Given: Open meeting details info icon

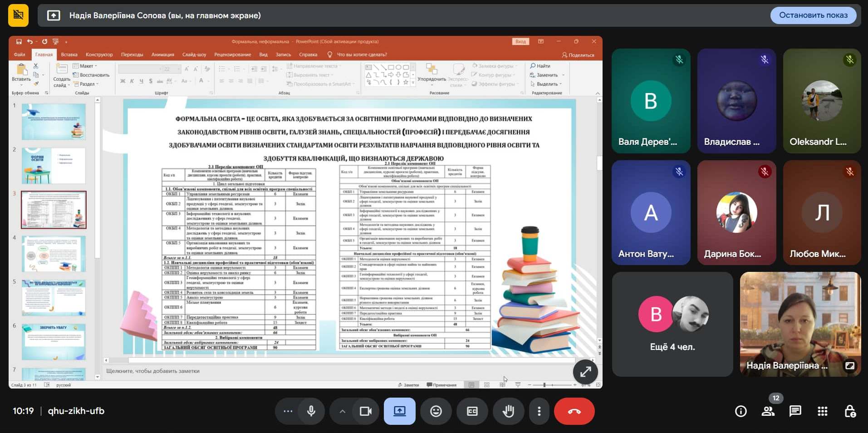Looking at the screenshot, I should click(740, 411).
